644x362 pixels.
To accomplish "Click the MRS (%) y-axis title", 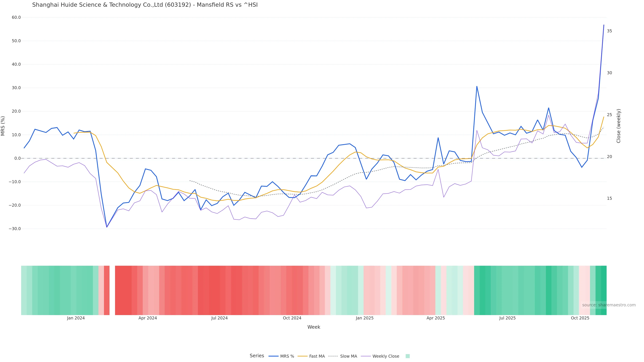I will 3,126.
